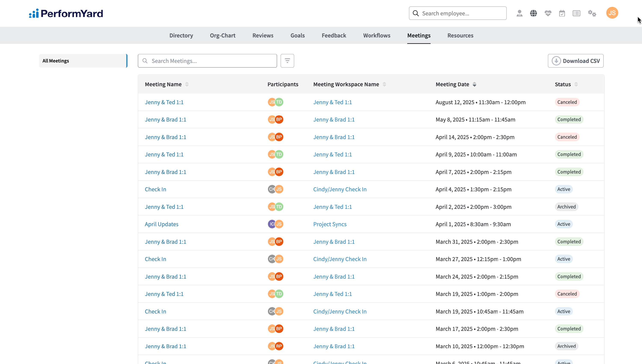This screenshot has width=642, height=364.
Task: Click the PerformYard logo
Action: click(66, 13)
